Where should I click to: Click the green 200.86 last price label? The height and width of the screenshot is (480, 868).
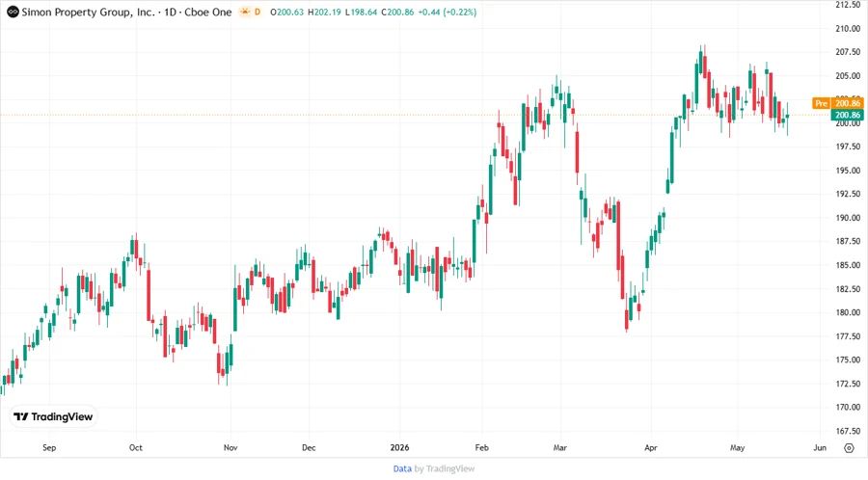[847, 115]
